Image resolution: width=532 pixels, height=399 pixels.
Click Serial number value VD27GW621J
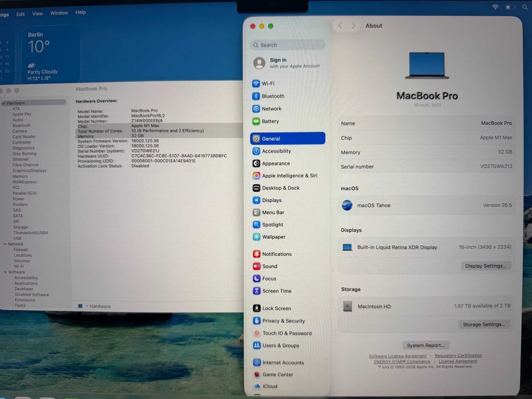tap(496, 166)
